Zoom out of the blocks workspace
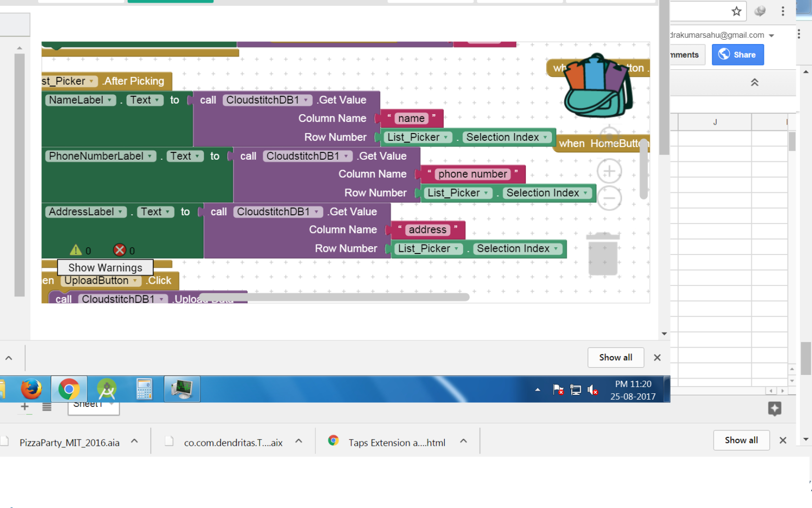 click(609, 198)
